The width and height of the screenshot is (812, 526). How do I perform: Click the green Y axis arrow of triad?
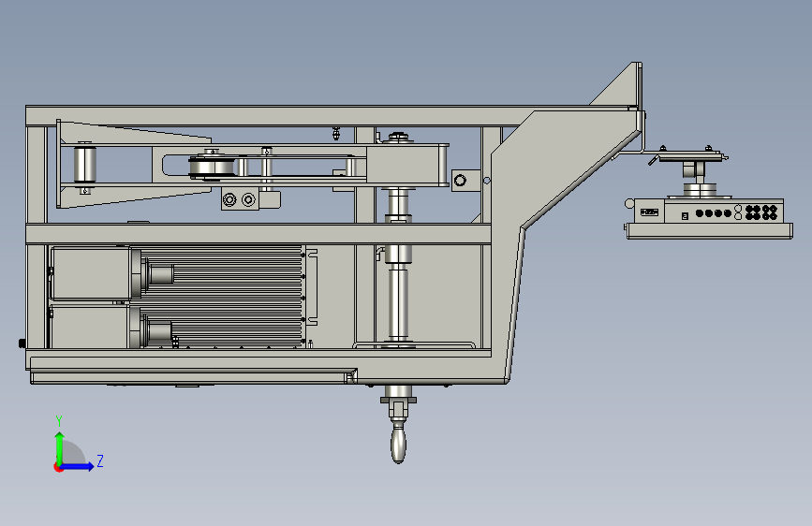tap(60, 448)
